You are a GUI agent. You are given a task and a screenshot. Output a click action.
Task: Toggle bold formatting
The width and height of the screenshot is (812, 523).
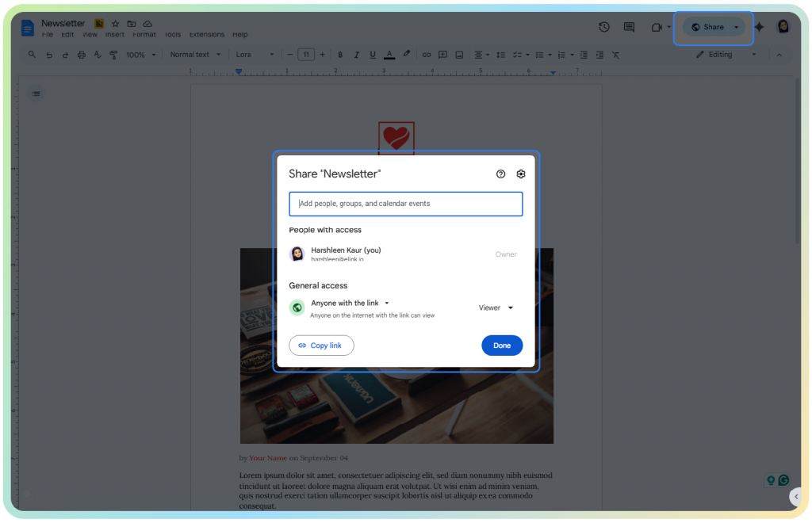(340, 55)
